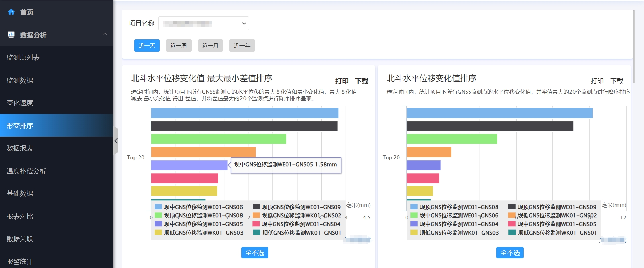
Task: Toggle 坝中GNS位移监测WE01-GNS05 legend in left chart
Action: (x=199, y=224)
